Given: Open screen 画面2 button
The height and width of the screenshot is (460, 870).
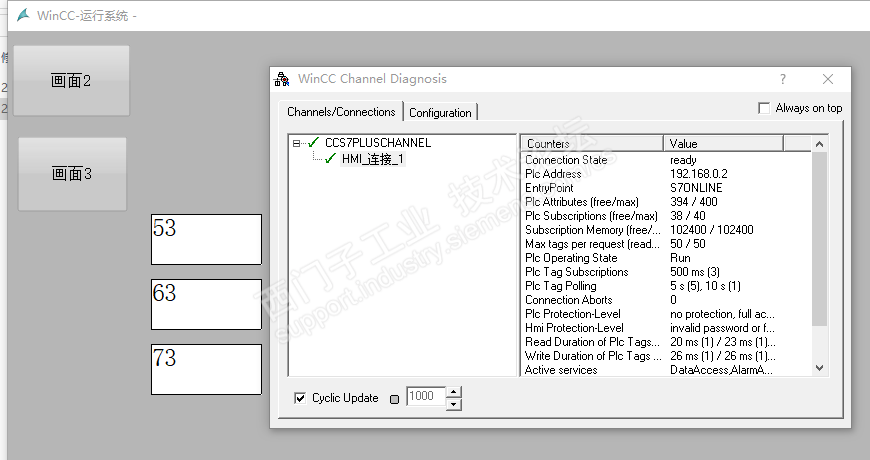Looking at the screenshot, I should (71, 80).
